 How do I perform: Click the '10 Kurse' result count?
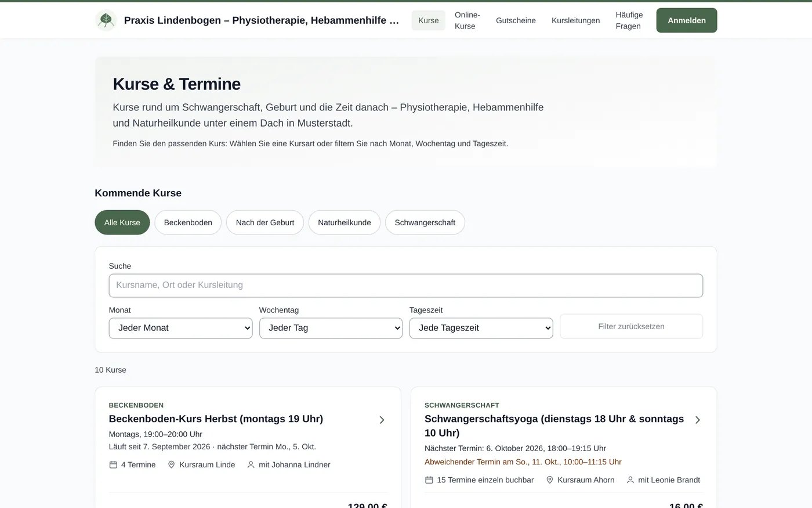click(111, 370)
